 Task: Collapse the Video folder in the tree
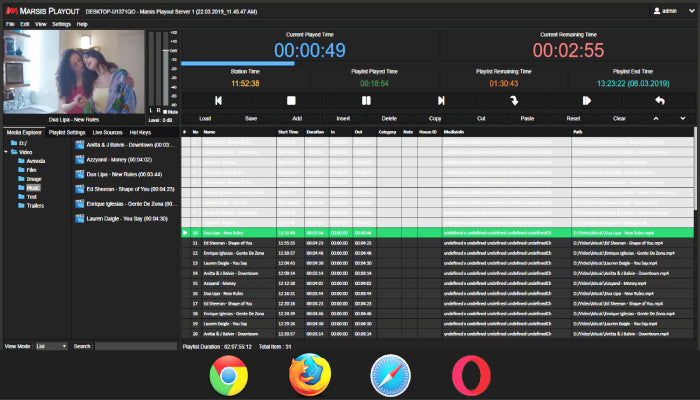[6, 153]
